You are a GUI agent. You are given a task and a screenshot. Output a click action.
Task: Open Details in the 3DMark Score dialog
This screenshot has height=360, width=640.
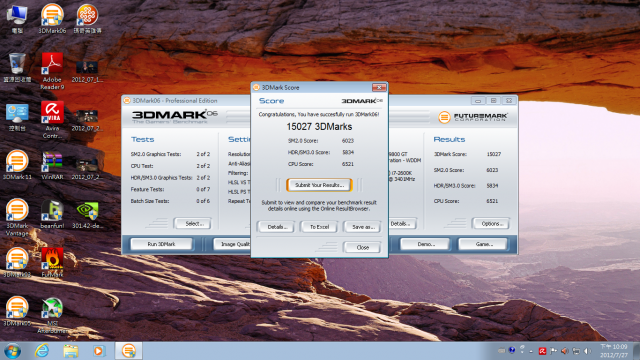pos(276,227)
